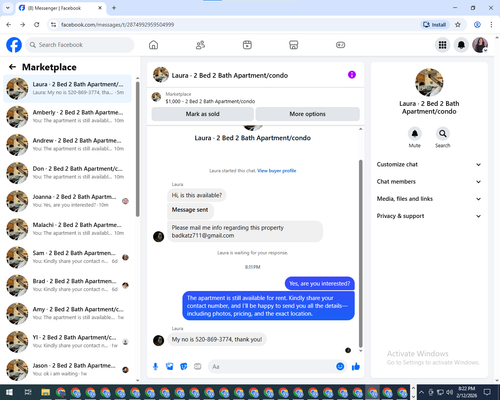Image resolution: width=500 pixels, height=400 pixels.
Task: Click the browser address bar URL
Action: (117, 25)
